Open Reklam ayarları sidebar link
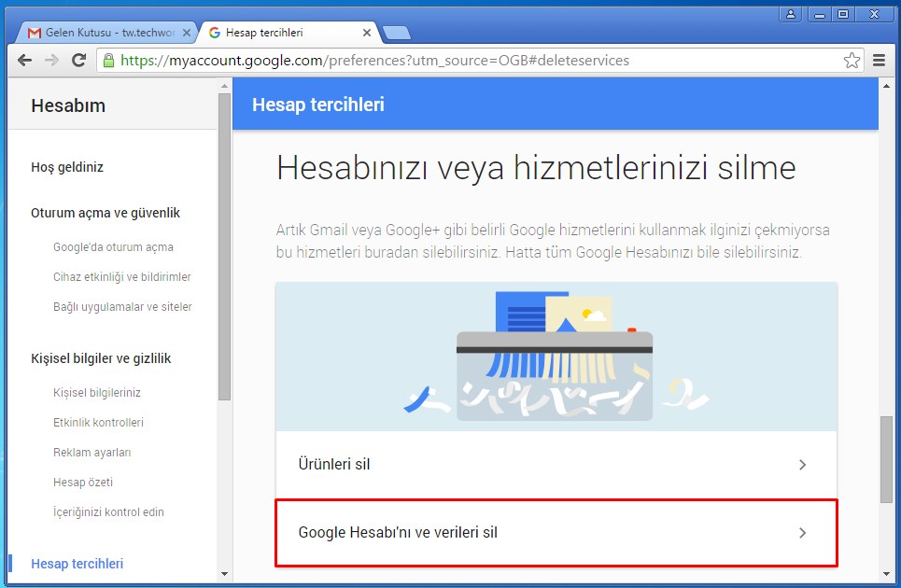Viewport: 901px width, 588px height. [92, 453]
